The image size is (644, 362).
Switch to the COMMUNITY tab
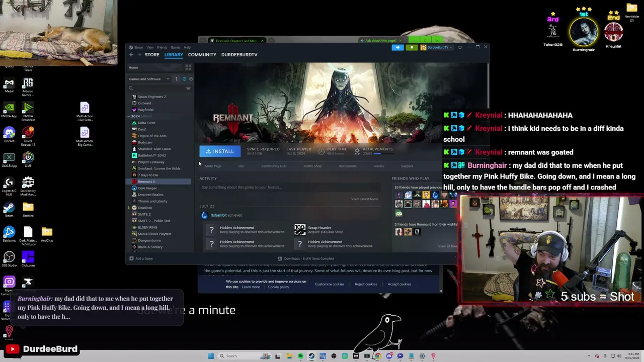pos(202,55)
